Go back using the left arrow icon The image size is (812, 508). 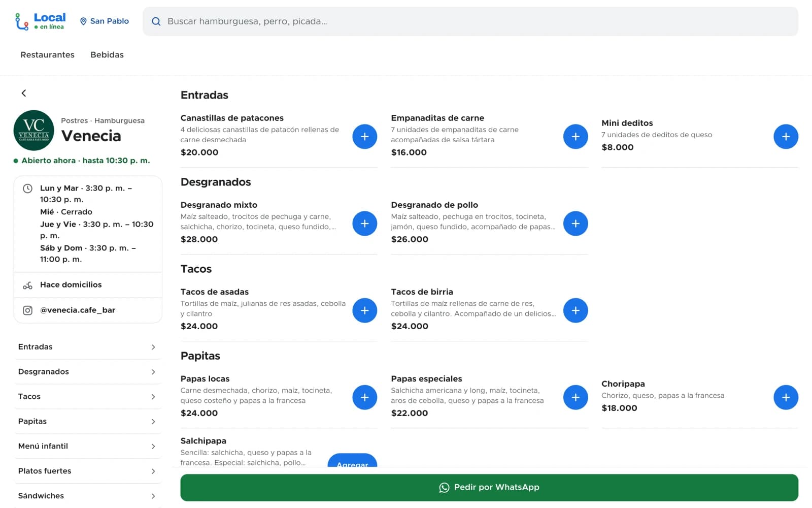pos(24,93)
